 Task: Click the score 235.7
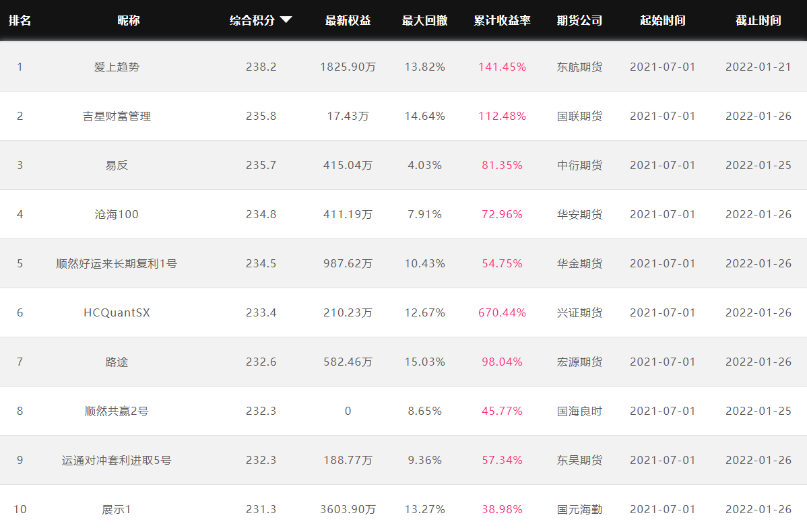[x=261, y=165]
